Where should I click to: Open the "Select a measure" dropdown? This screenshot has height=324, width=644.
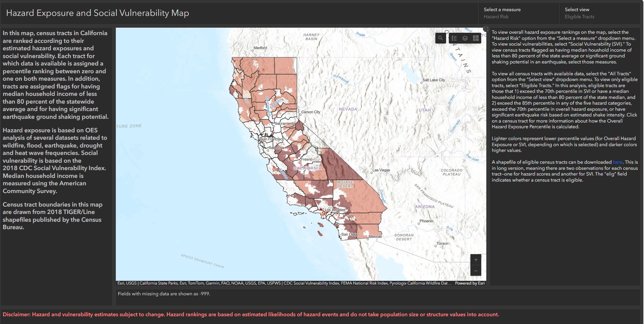pos(518,13)
